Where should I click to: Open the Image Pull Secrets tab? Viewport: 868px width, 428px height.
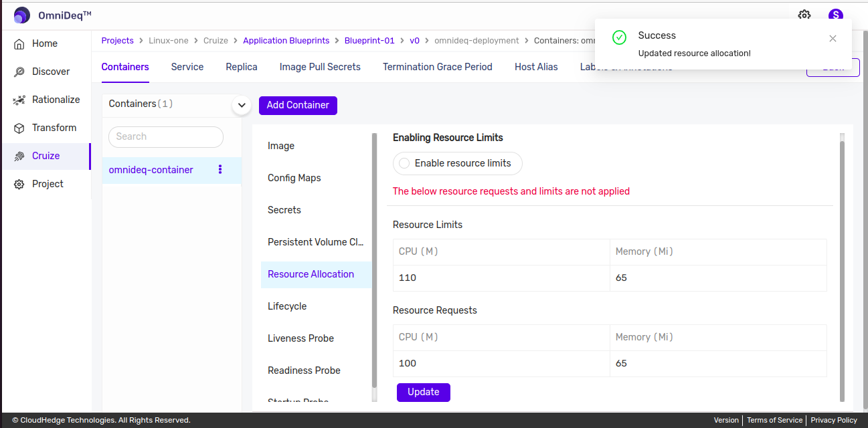(x=320, y=67)
